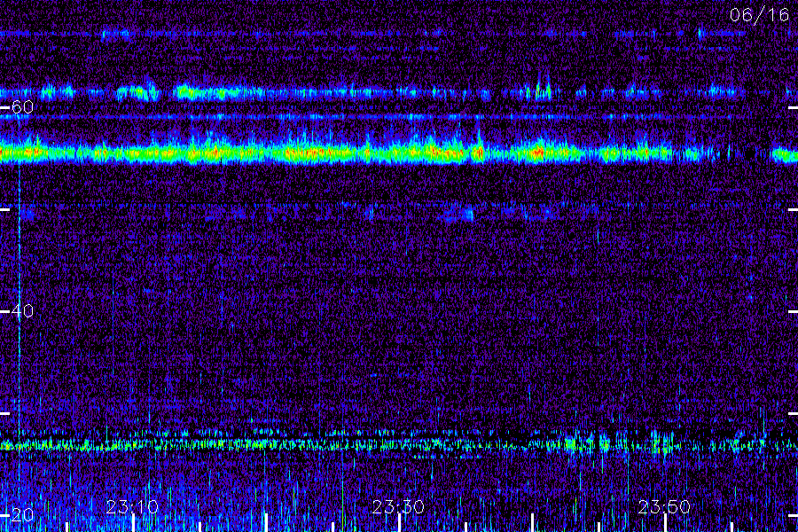The width and height of the screenshot is (798, 532).
Task: Click the 06/16 date label
Action: tap(759, 15)
